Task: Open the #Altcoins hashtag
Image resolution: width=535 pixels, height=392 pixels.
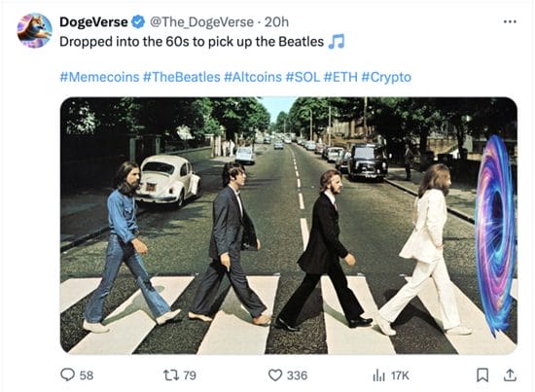Action: point(253,77)
